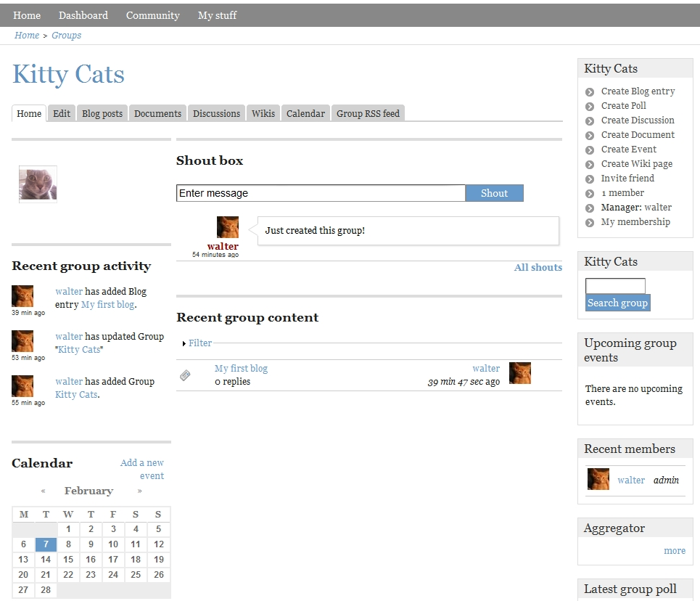The height and width of the screenshot is (601, 700).
Task: Open the All shouts link
Action: tap(538, 267)
